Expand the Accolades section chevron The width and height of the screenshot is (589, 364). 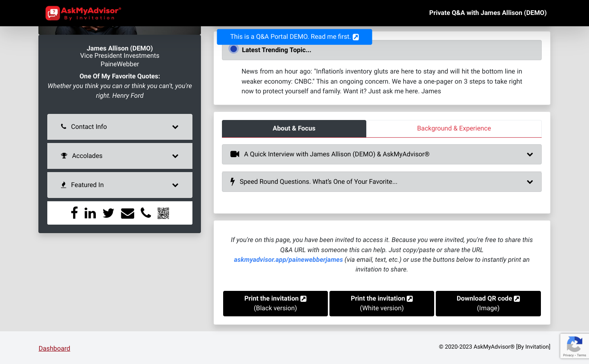tap(175, 156)
